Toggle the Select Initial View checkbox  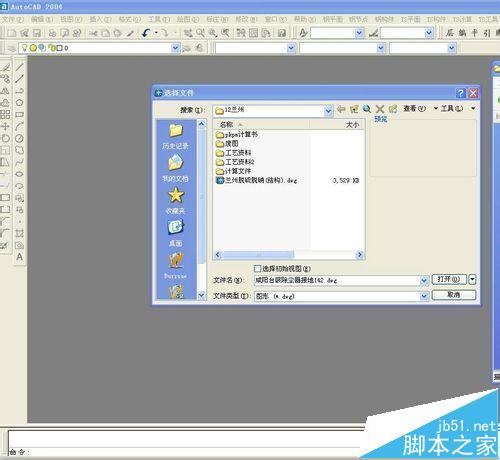pos(257,268)
